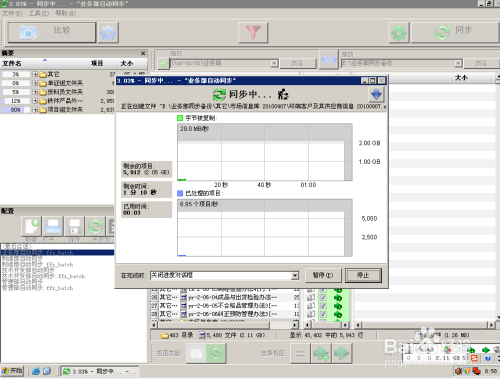500x379 pixels.
Task: Open the green gear synchronization settings
Action: coord(399,33)
